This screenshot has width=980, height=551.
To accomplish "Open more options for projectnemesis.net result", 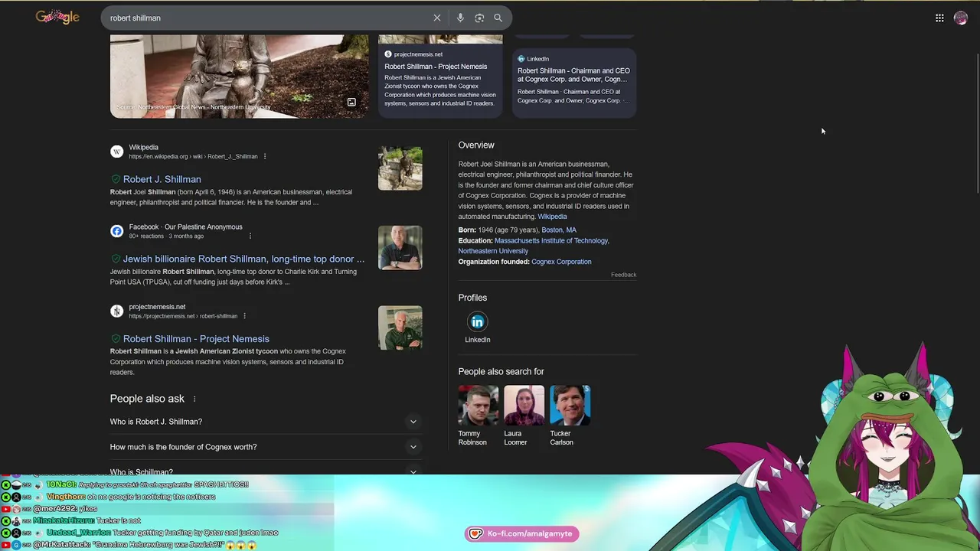I will pos(244,316).
